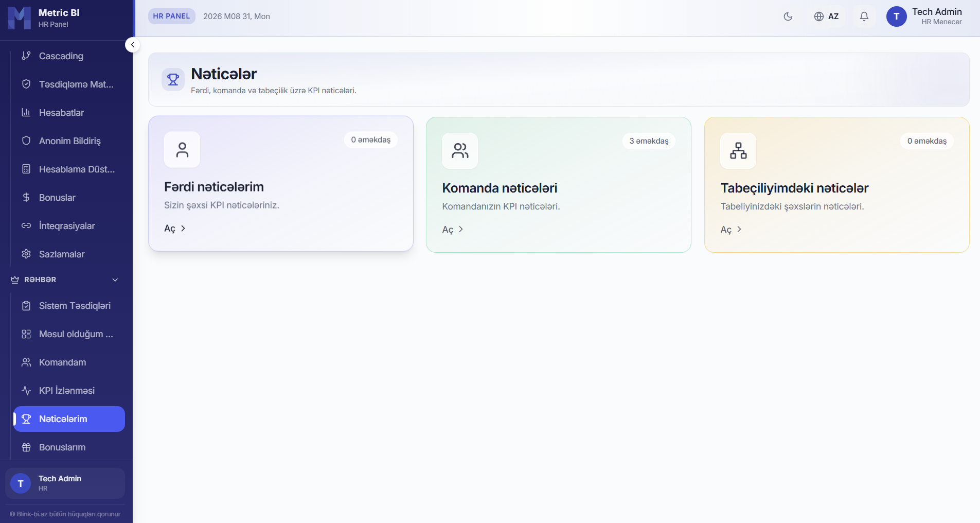The width and height of the screenshot is (980, 523).
Task: Click the Məsul olduğum grid icon
Action: pos(26,334)
